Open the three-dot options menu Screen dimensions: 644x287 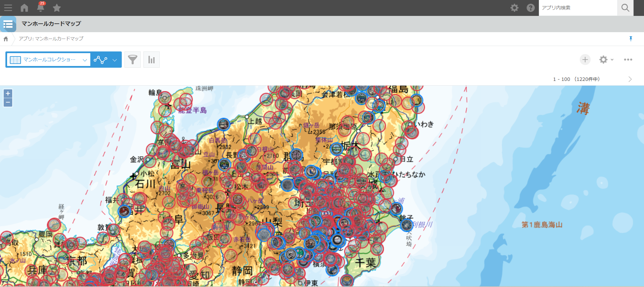pyautogui.click(x=628, y=60)
